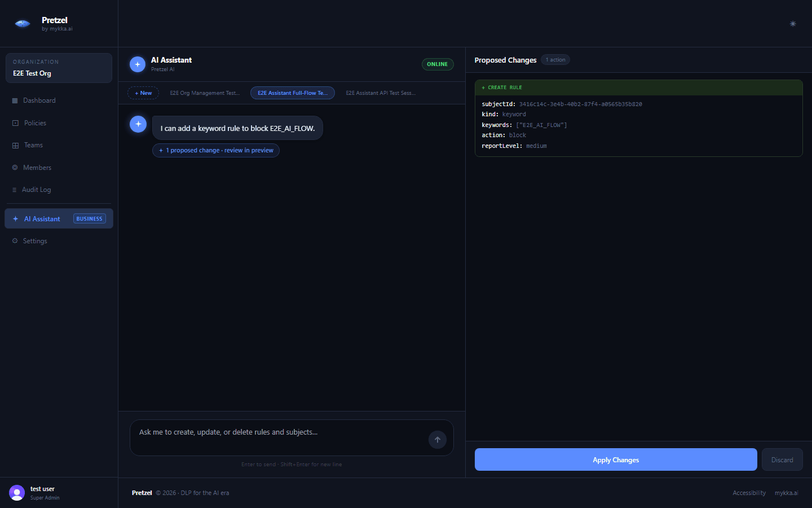Screen dimensions: 812x508
Task: Open Settings from the sidebar
Action: tap(59, 241)
